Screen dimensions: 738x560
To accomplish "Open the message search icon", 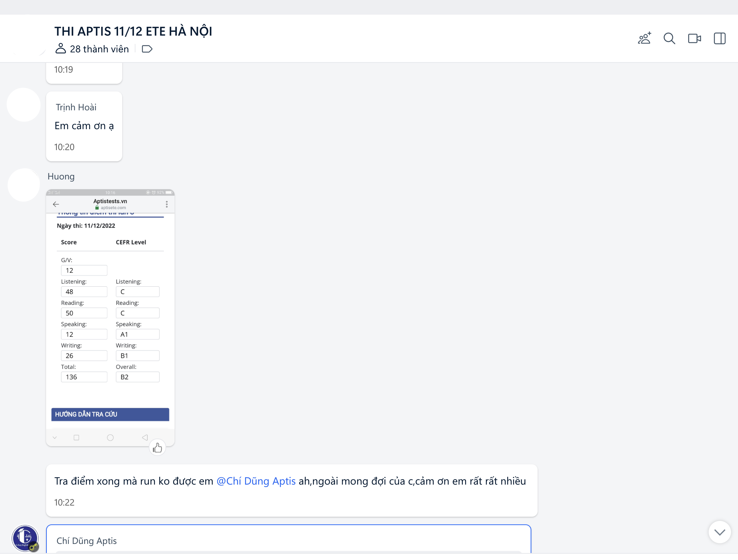I will click(x=669, y=38).
